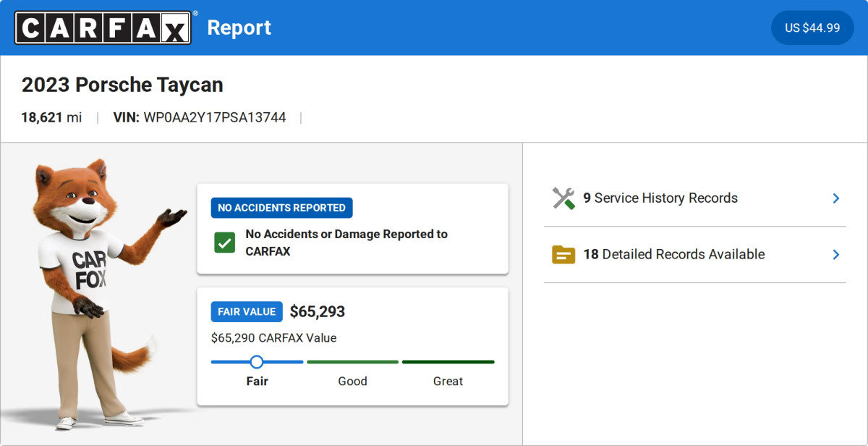The height and width of the screenshot is (446, 868).
Task: Click the Fair Value blue badge
Action: [x=247, y=312]
